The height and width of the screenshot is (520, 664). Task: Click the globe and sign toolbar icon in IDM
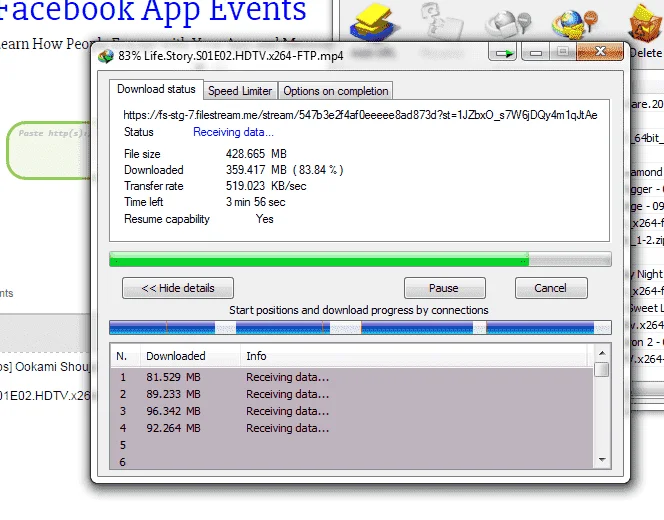coord(575,23)
